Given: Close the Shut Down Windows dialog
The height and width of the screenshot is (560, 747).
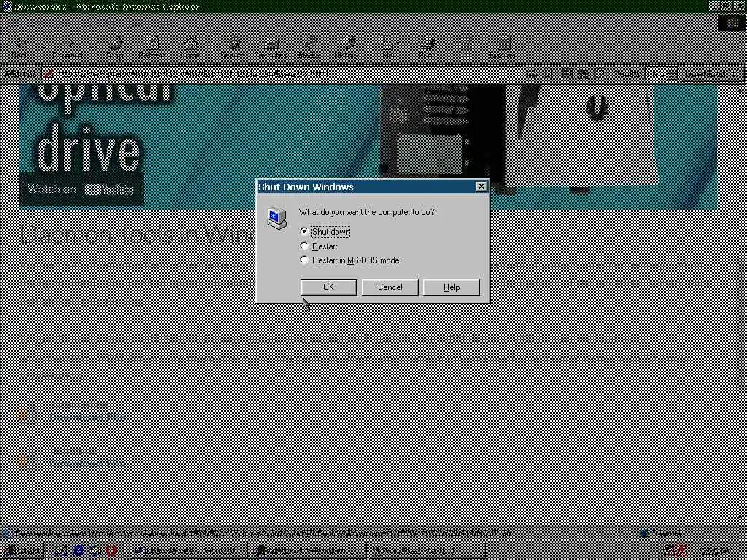Looking at the screenshot, I should coord(481,186).
